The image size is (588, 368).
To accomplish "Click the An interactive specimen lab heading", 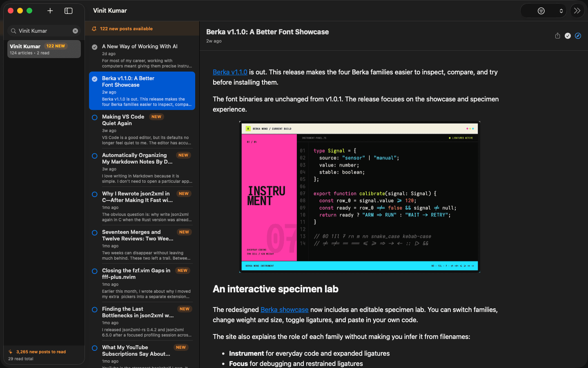I will pos(276,289).
